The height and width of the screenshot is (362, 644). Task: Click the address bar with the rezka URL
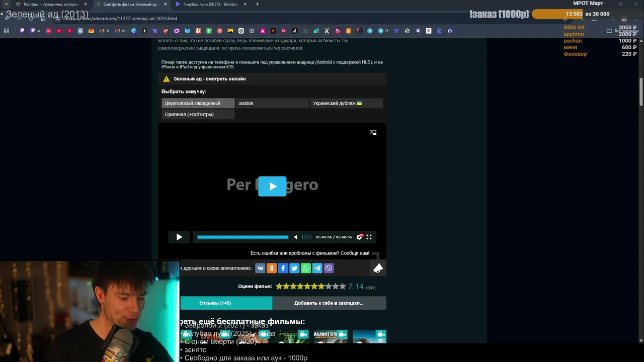coord(120,19)
